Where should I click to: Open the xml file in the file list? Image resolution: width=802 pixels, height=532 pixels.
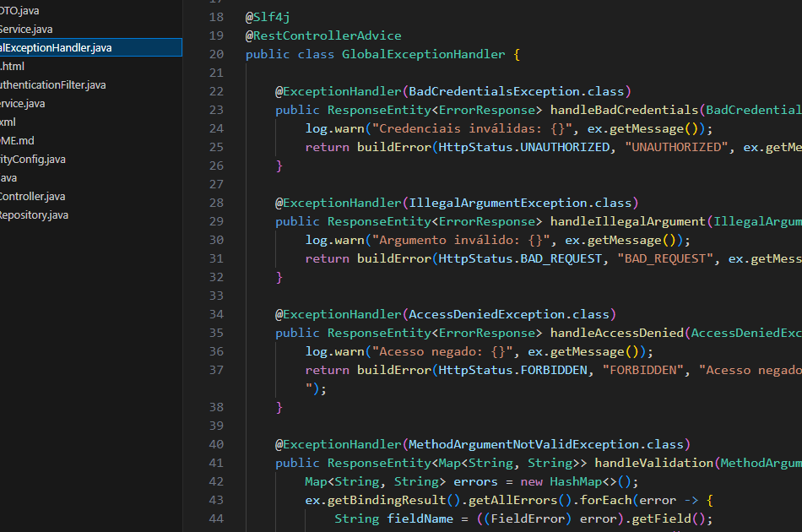tap(8, 122)
